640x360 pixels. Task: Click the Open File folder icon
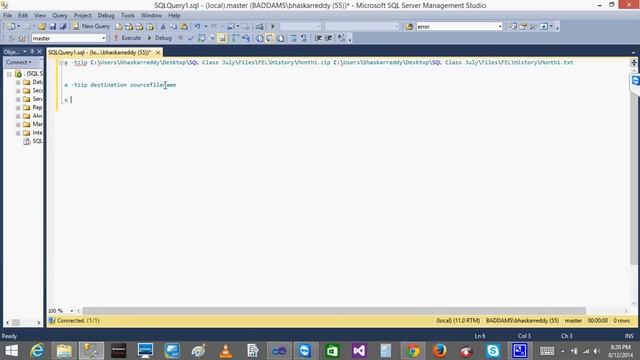(x=42, y=27)
